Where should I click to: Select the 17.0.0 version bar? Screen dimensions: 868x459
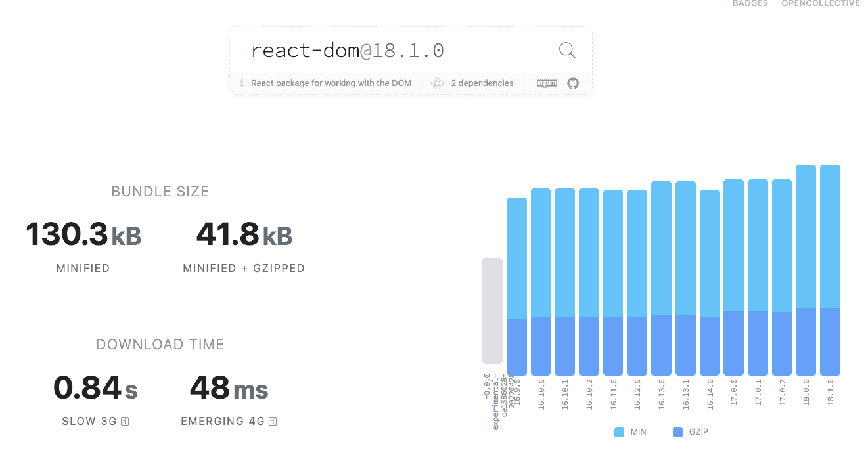[x=734, y=276]
